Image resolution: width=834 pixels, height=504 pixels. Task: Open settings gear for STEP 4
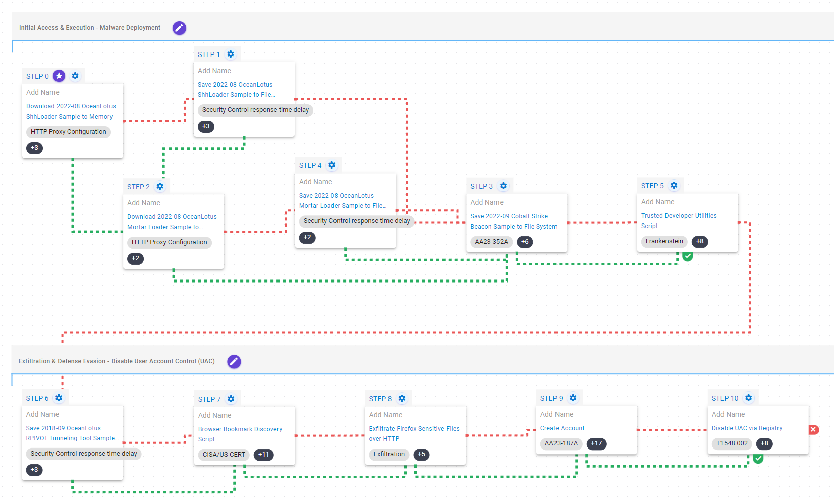332,165
